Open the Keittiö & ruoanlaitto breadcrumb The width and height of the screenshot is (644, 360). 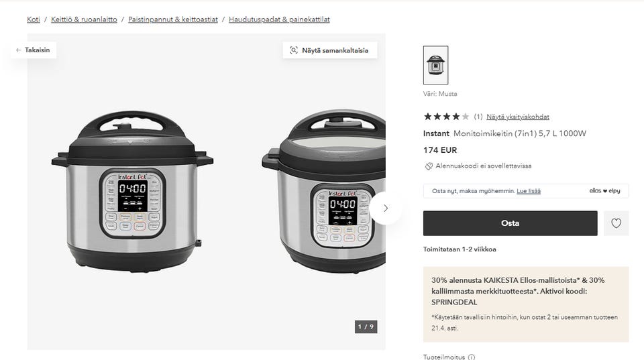84,19
